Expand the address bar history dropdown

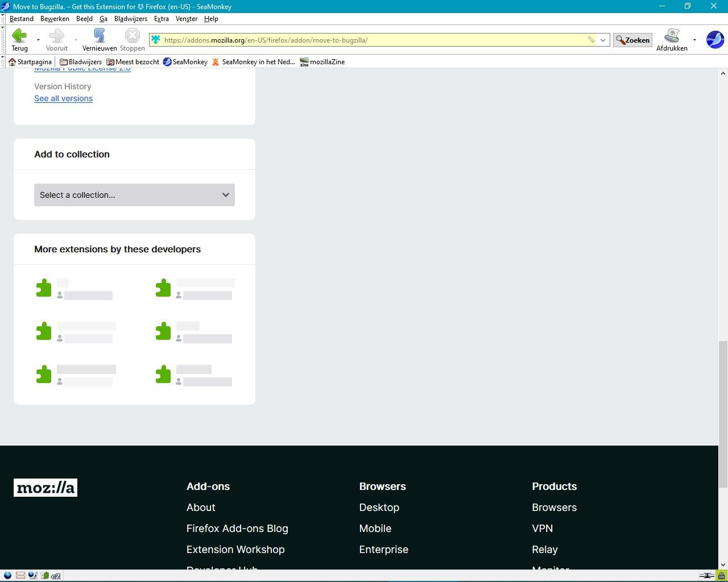602,40
